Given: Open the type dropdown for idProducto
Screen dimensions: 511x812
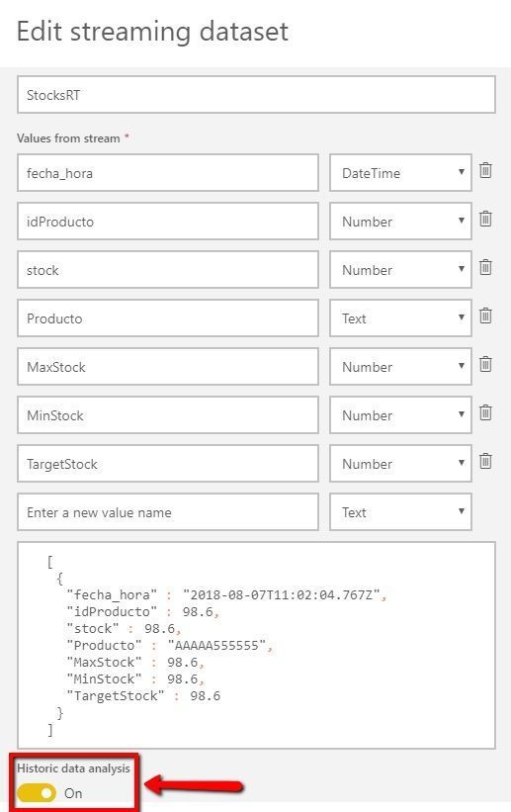Looking at the screenshot, I should click(400, 222).
